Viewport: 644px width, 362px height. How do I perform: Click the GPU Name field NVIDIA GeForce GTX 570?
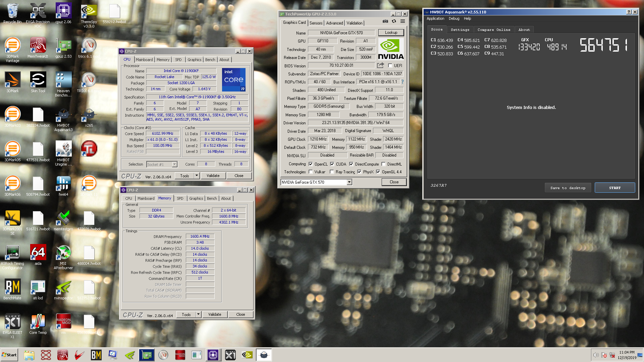(x=341, y=33)
